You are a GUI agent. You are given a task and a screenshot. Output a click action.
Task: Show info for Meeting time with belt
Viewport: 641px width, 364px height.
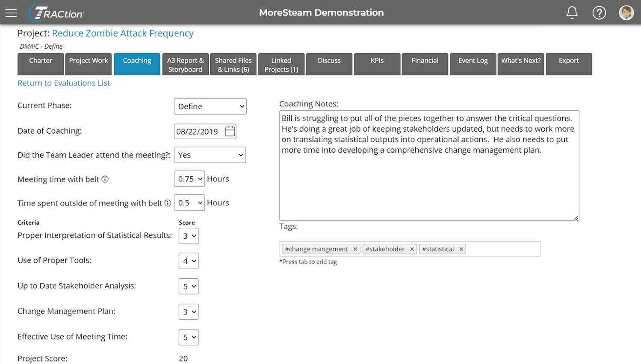(x=105, y=179)
